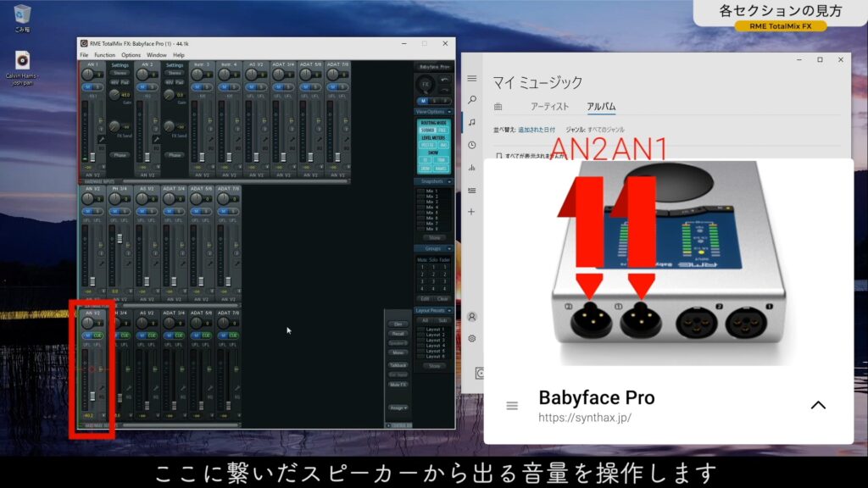Open wrench settings on the Instr. 3 input channel
This screenshot has height=488, width=868.
211,140
